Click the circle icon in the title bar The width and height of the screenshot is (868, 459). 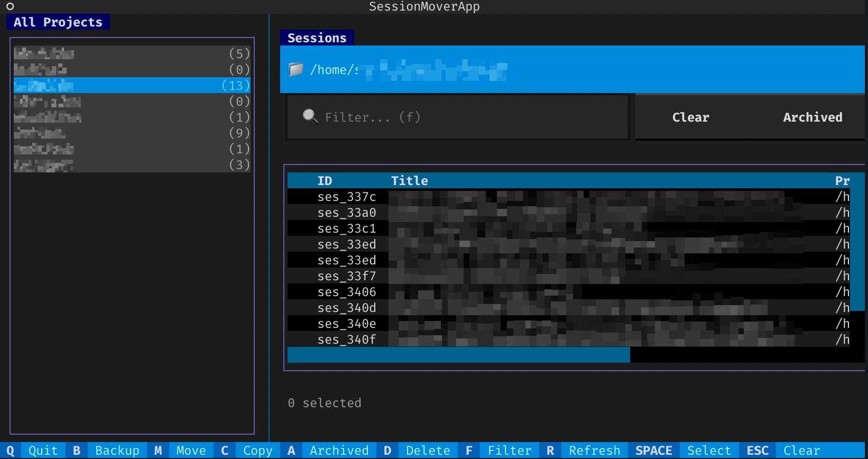10,6
